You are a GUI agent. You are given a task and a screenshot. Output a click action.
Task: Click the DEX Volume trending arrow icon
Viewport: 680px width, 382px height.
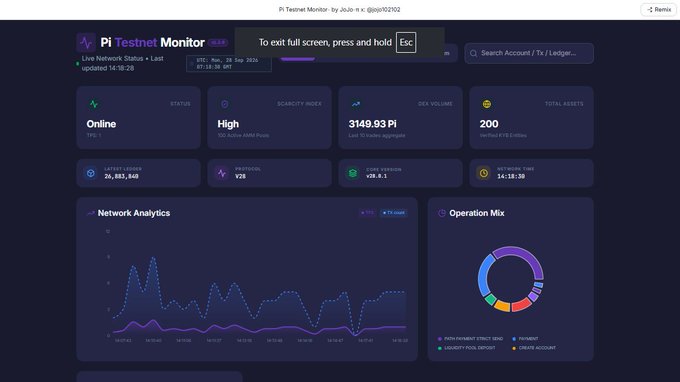(356, 104)
